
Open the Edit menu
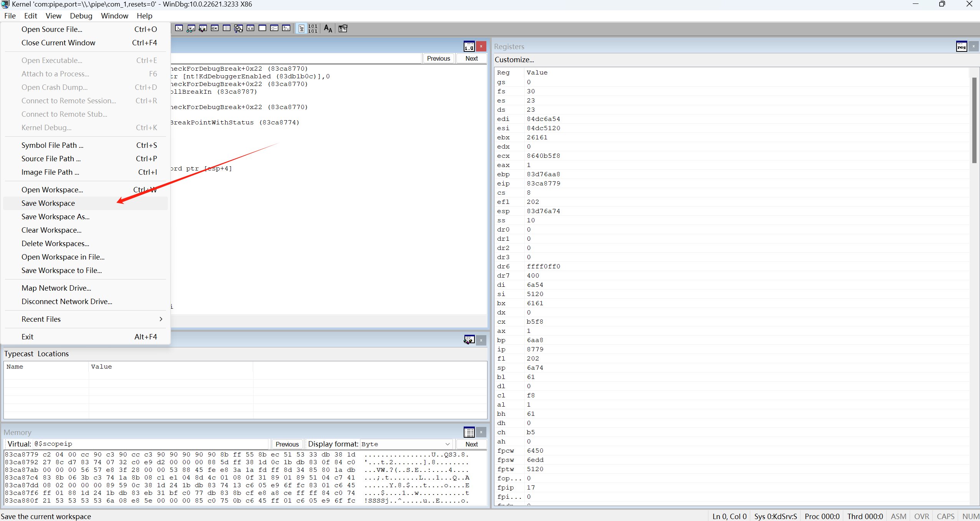click(x=30, y=16)
